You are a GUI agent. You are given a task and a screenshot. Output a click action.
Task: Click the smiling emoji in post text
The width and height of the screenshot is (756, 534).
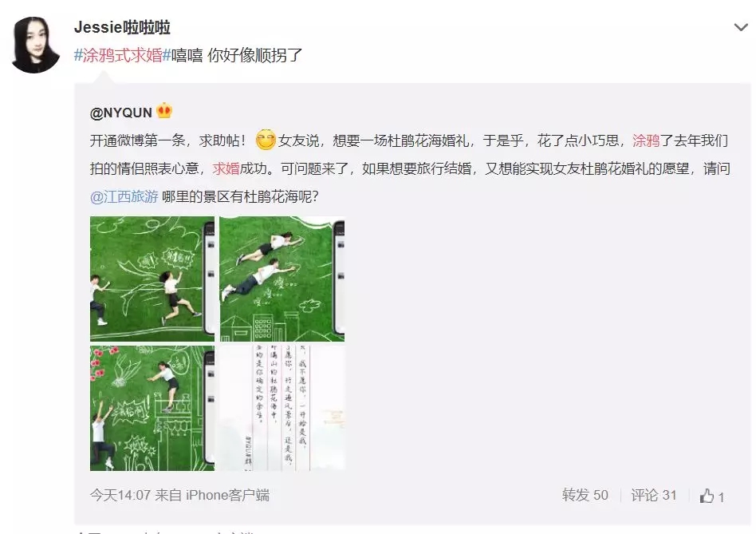click(x=266, y=140)
